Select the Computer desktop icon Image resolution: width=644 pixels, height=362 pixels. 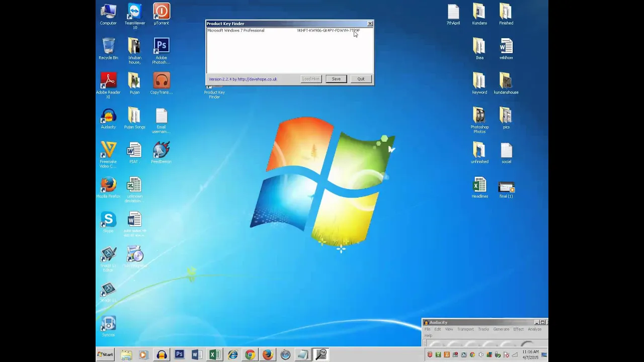pyautogui.click(x=108, y=15)
